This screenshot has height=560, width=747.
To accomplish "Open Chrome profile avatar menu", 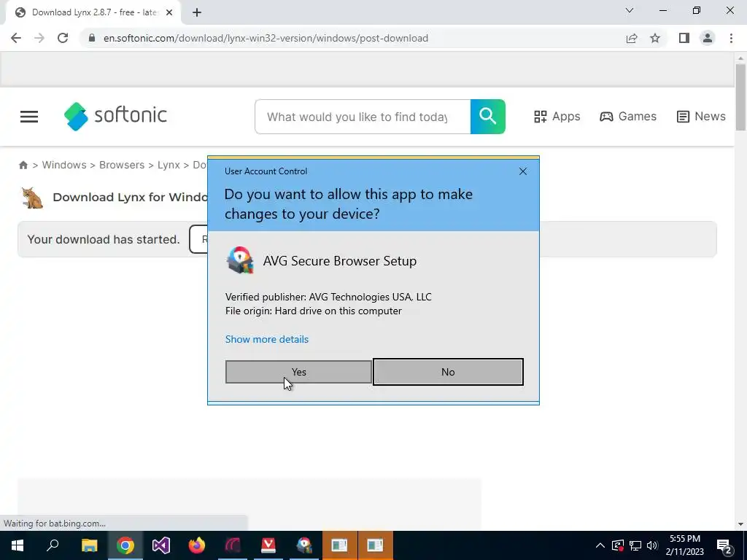I will [x=708, y=38].
